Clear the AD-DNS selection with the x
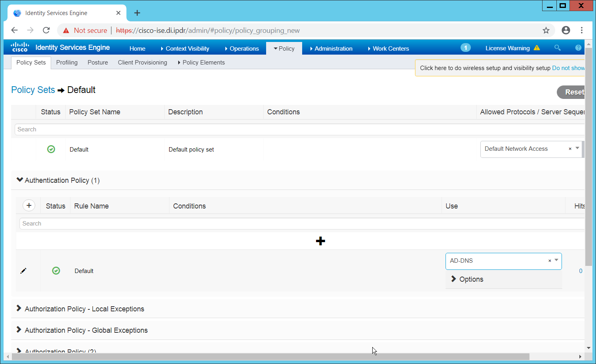 click(x=549, y=261)
